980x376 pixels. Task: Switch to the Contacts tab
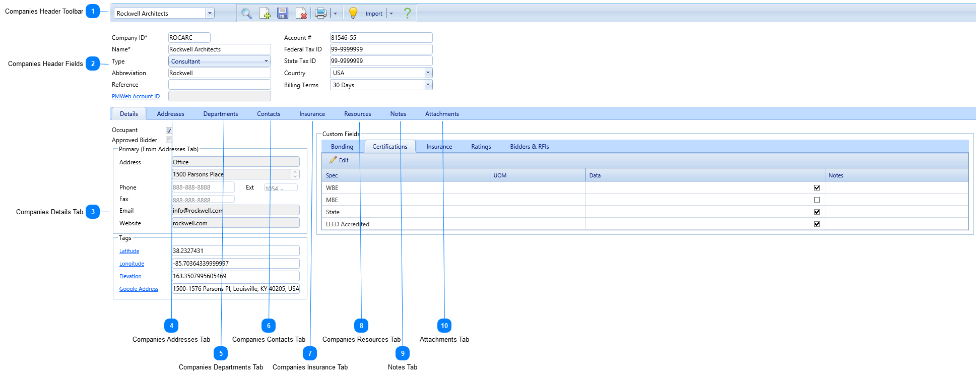269,113
